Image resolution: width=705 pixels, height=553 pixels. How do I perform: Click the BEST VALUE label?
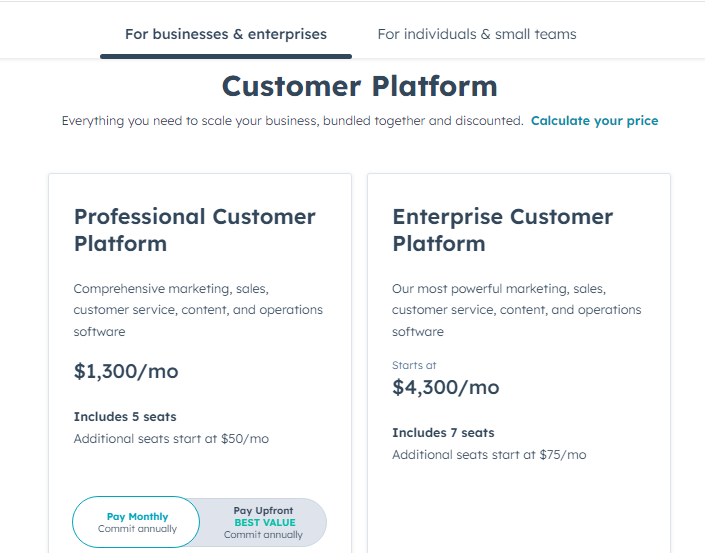click(265, 522)
